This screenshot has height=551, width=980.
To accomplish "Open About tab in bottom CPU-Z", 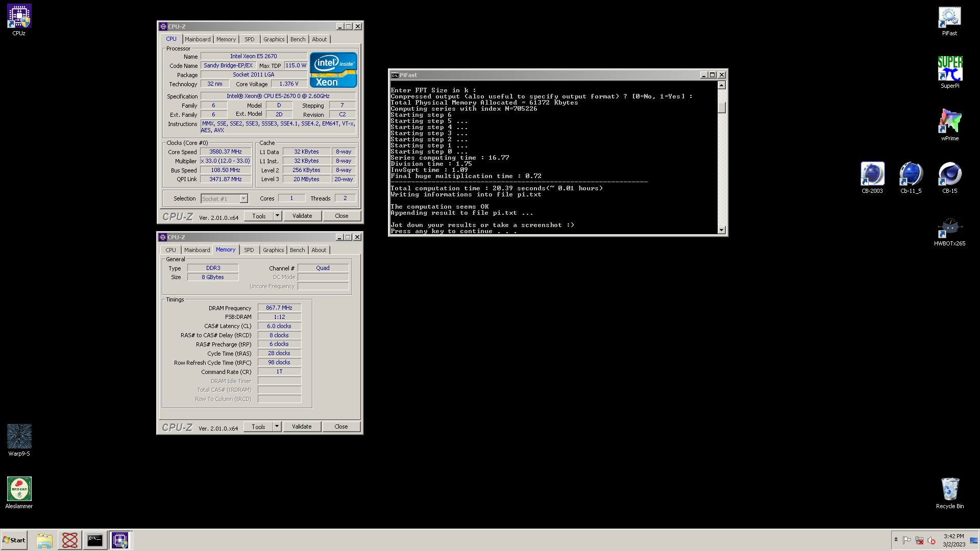I will tap(319, 250).
